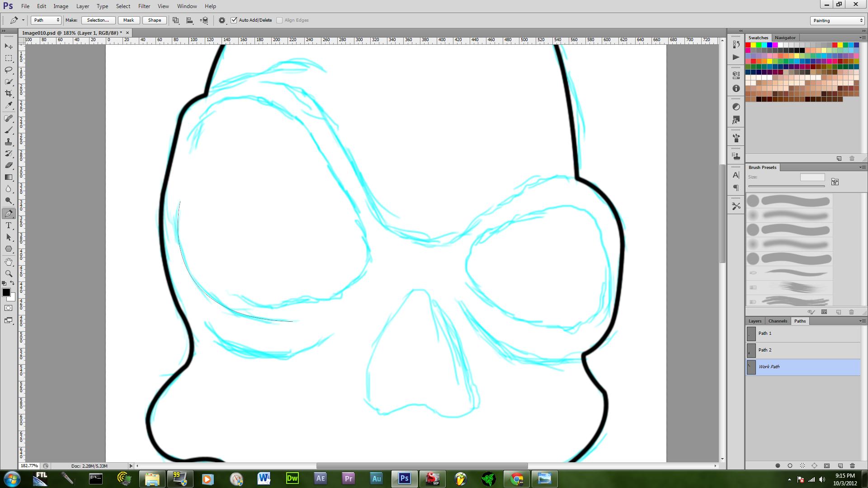Select the Brush tool
The height and width of the screenshot is (488, 868).
[x=9, y=130]
